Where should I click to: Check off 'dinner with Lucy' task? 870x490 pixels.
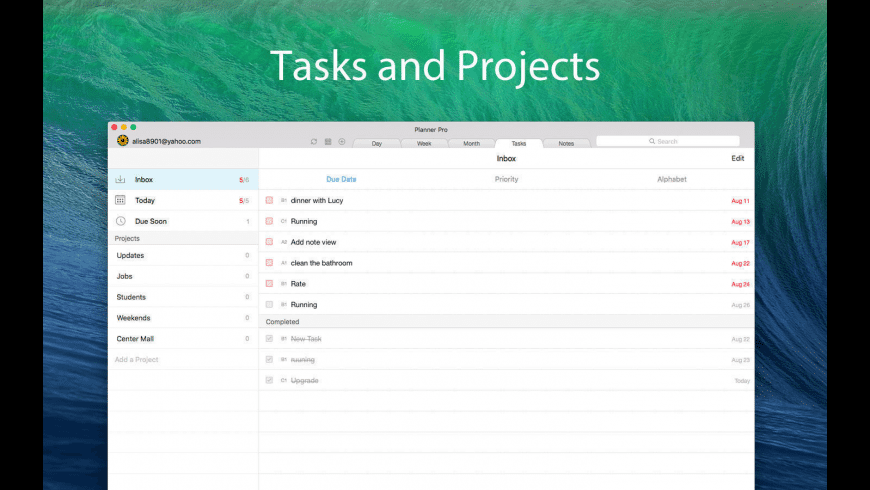coord(269,200)
